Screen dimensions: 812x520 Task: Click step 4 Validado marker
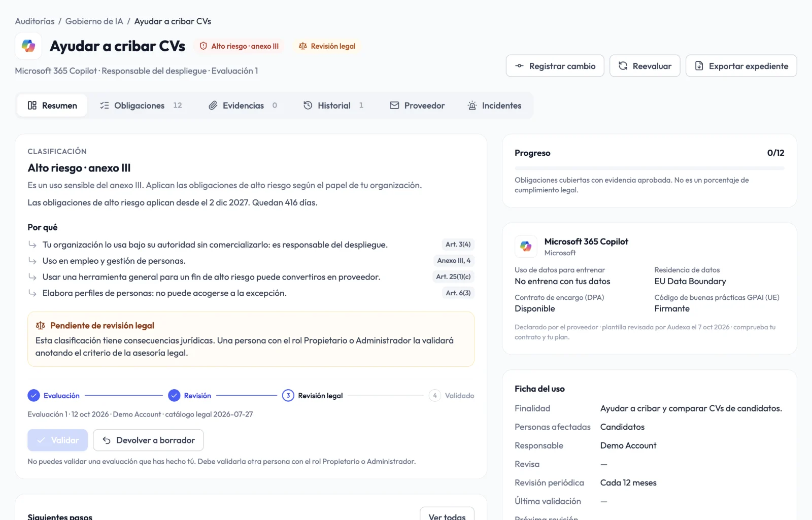[434, 396]
